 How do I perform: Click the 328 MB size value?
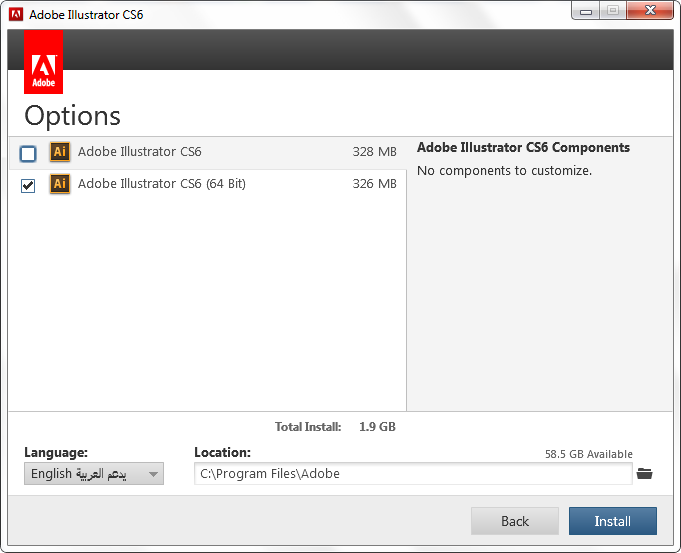[x=374, y=153]
